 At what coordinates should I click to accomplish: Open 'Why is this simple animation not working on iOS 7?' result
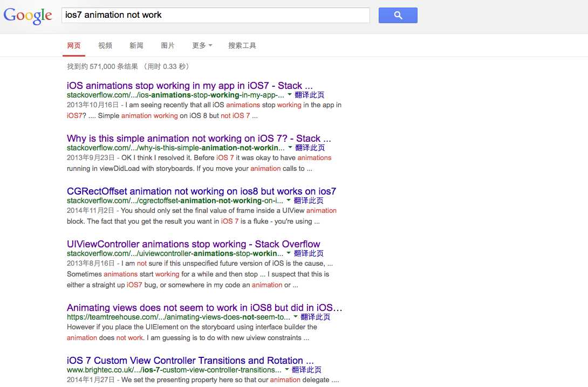click(199, 138)
